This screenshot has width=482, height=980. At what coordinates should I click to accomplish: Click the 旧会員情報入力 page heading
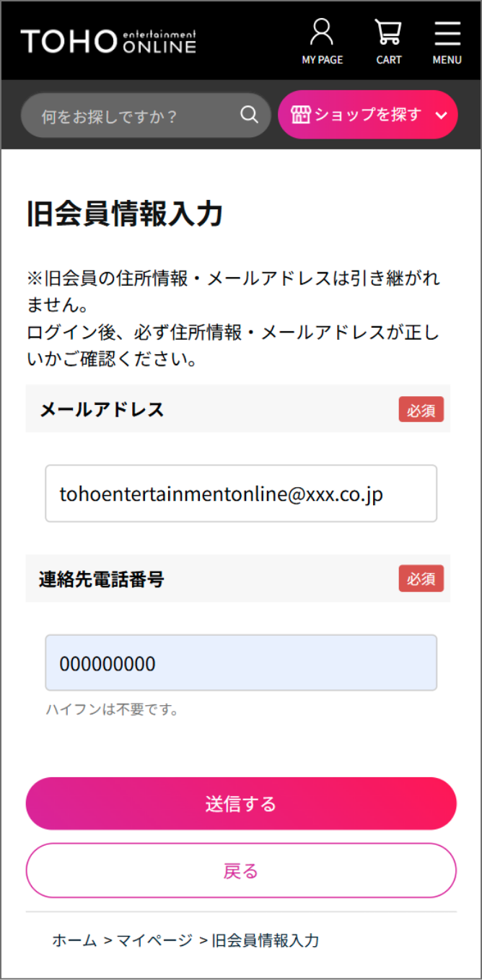click(125, 214)
